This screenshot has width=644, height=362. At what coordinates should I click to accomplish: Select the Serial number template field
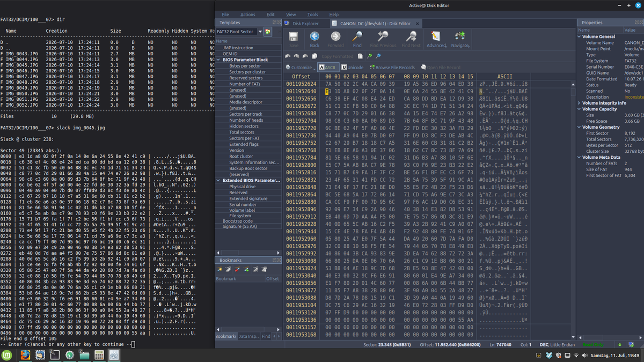point(243,204)
